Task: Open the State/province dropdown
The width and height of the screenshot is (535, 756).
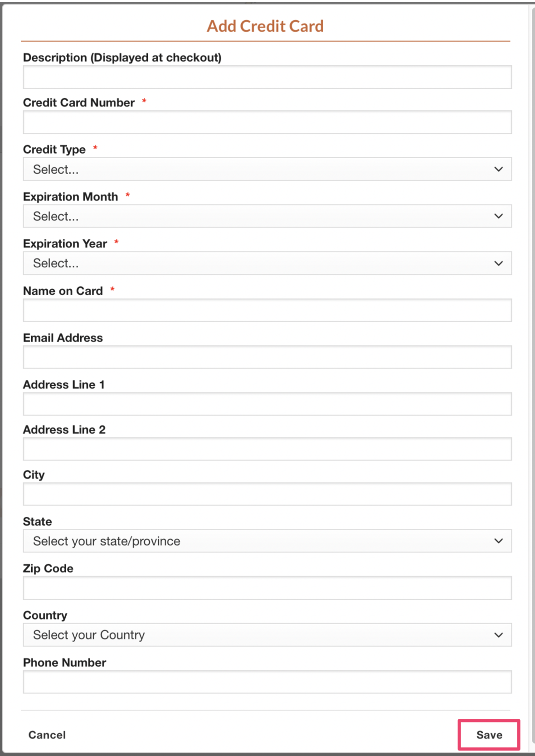Action: 267,541
